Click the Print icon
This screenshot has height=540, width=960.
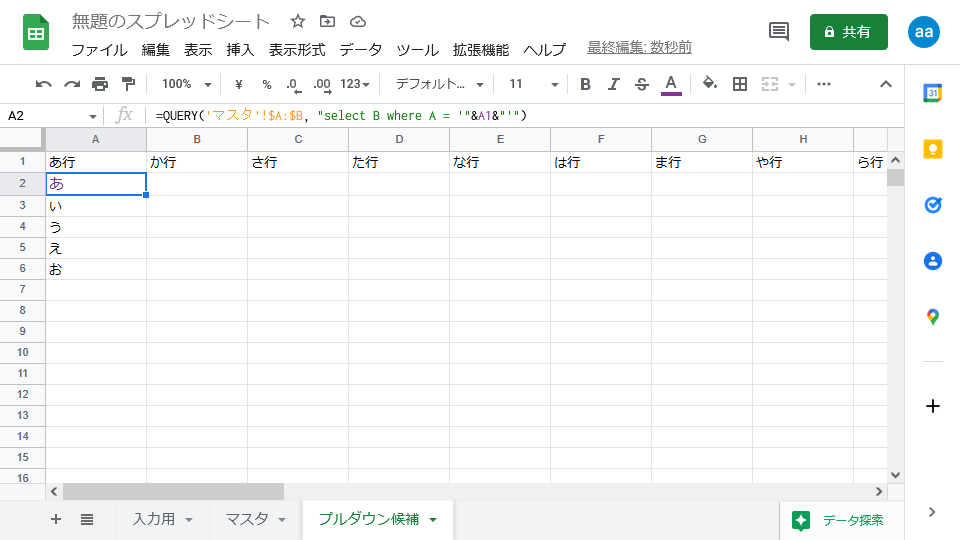[x=100, y=84]
